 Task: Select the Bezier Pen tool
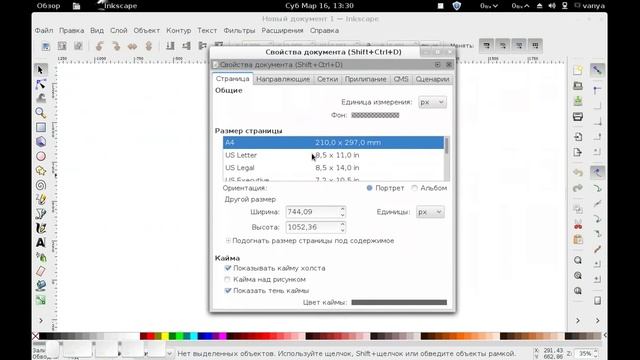[x=40, y=213]
